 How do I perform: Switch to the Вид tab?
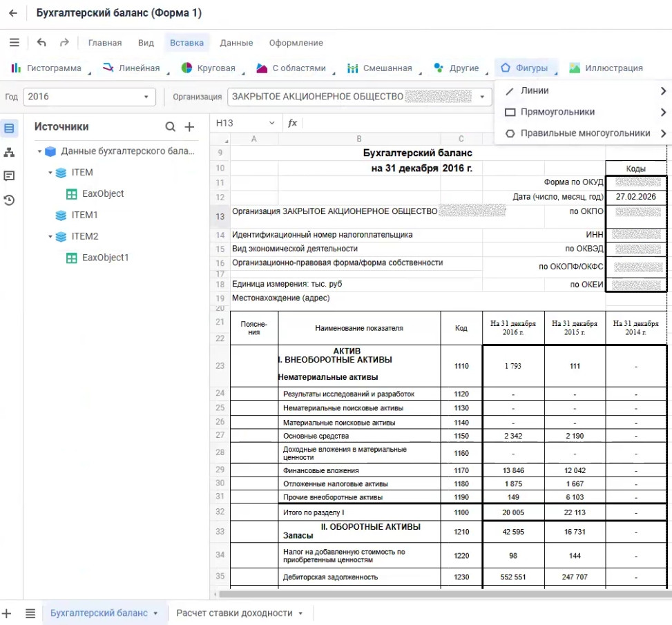(146, 43)
